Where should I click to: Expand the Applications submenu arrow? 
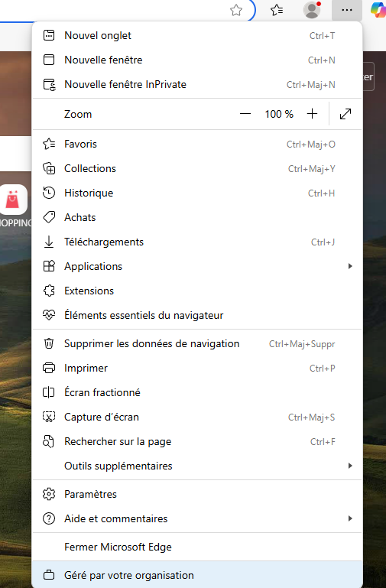[350, 266]
